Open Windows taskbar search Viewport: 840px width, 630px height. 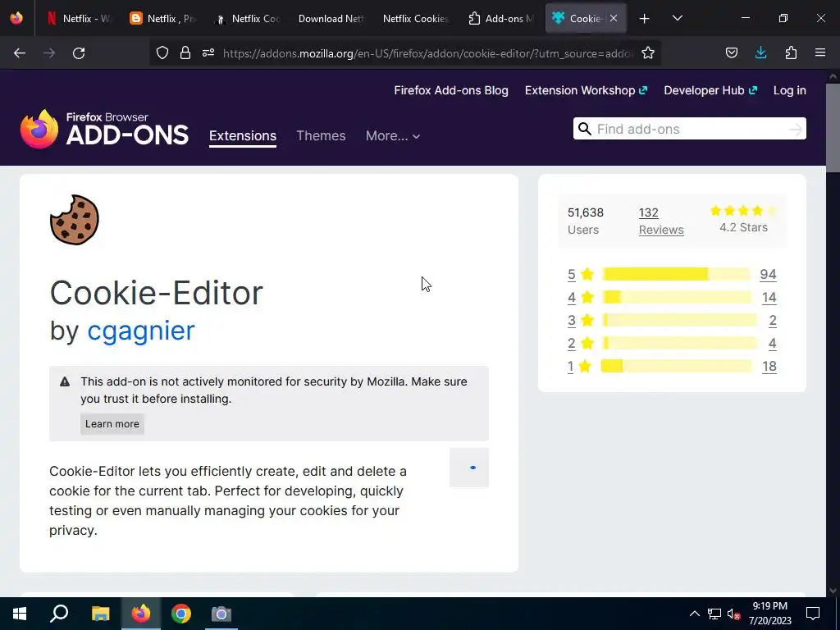coord(59,614)
